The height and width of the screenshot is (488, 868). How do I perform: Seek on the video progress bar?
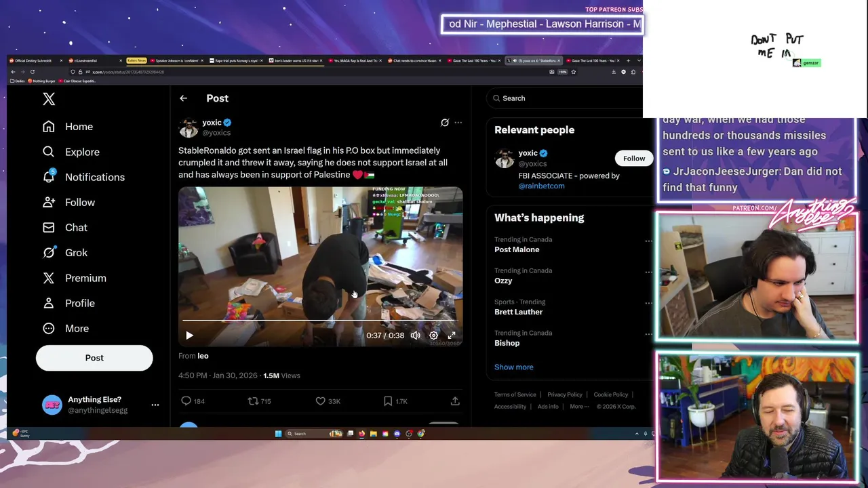pyautogui.click(x=320, y=320)
